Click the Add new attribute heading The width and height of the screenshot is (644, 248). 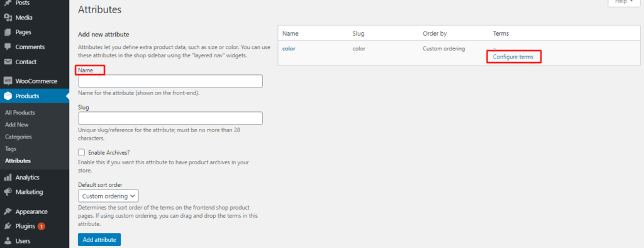(x=104, y=34)
